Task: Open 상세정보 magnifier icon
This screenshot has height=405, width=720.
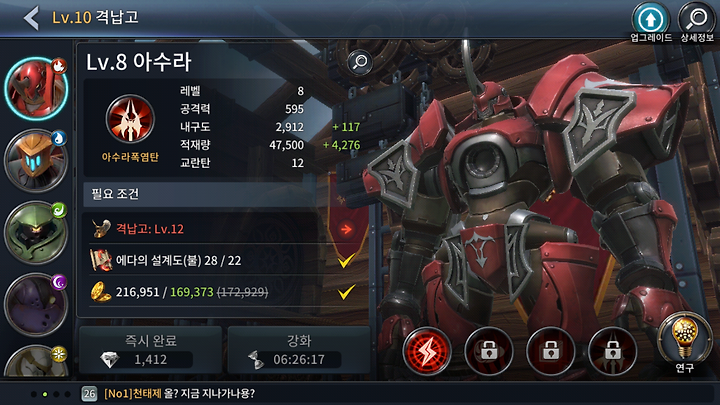Action: (697, 22)
